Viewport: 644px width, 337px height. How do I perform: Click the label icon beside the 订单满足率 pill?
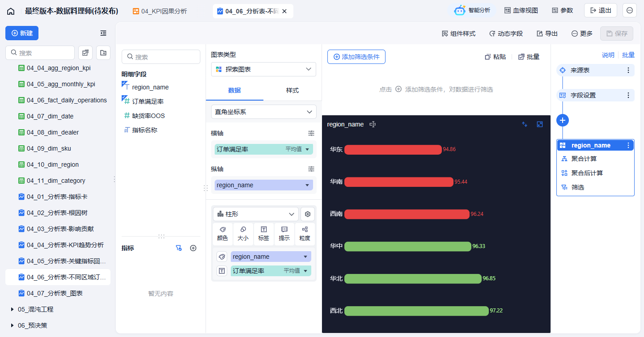point(222,271)
